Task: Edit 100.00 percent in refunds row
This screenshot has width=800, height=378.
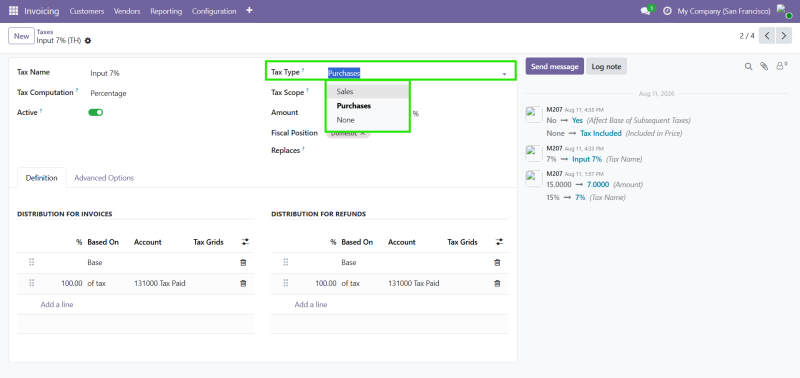Action: (326, 283)
